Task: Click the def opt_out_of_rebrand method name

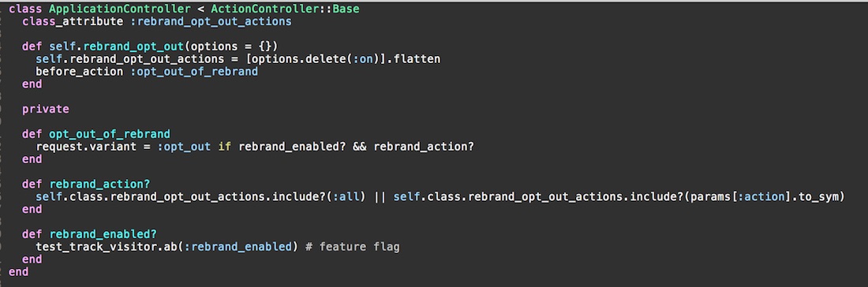Action: 110,134
